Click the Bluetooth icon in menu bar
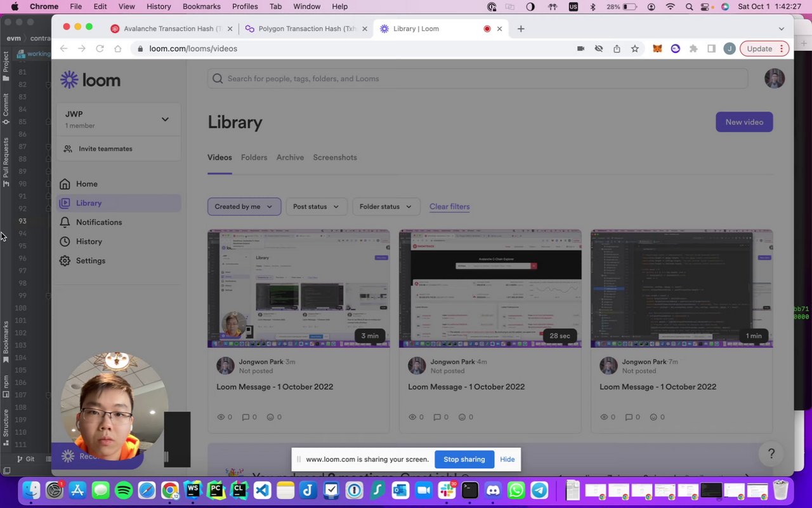The image size is (812, 508). click(593, 6)
